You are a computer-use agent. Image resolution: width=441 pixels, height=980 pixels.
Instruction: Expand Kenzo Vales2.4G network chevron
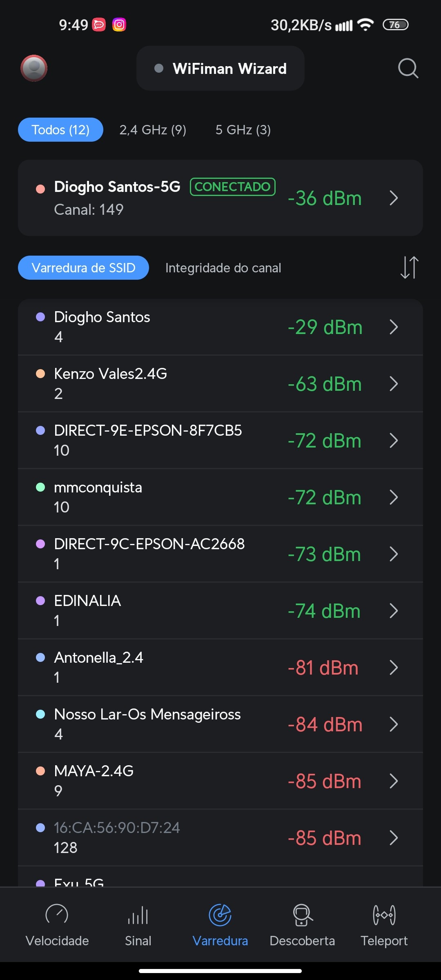point(394,384)
